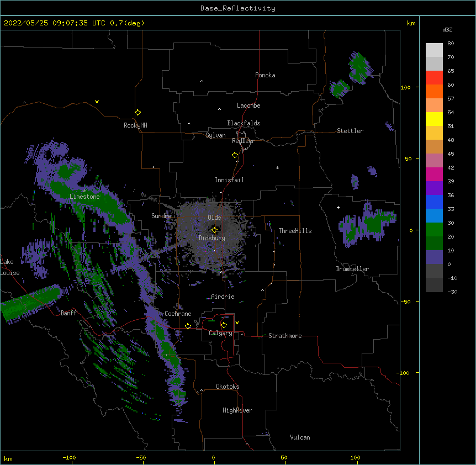Pick the purple 39 dBZ legend swatch
The width and height of the screenshot is (476, 465).
click(434, 188)
